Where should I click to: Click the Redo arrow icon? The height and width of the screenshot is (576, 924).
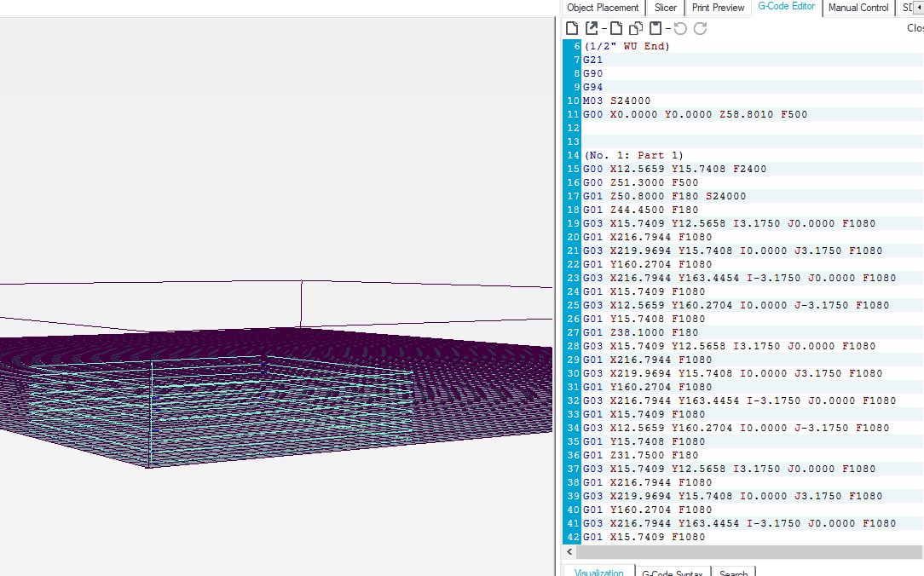pyautogui.click(x=700, y=28)
